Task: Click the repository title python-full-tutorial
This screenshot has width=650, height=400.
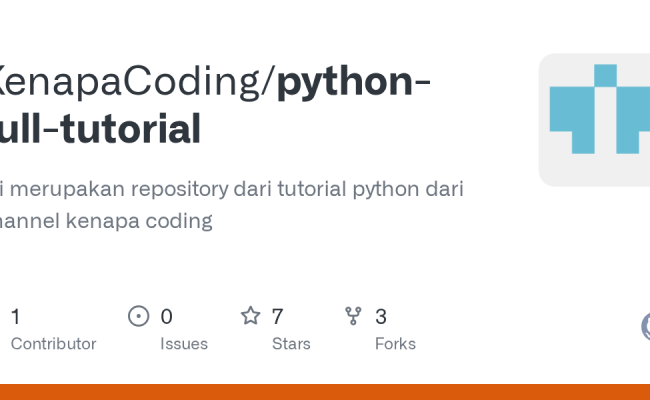Action: click(215, 105)
